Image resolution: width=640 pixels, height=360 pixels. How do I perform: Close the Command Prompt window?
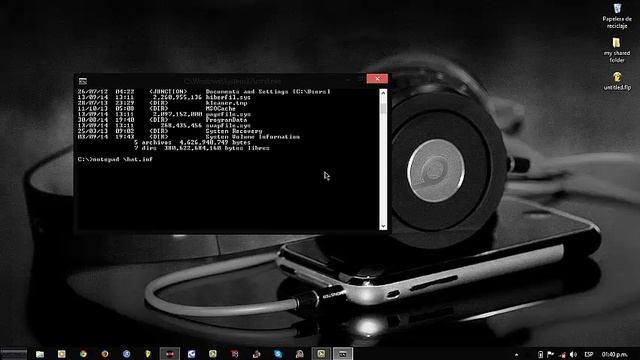pos(377,78)
